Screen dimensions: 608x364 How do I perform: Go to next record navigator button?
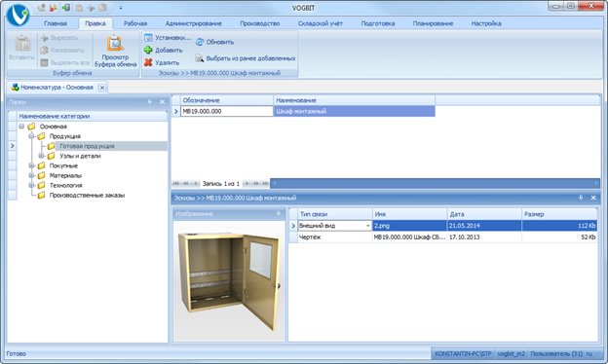pos(247,183)
